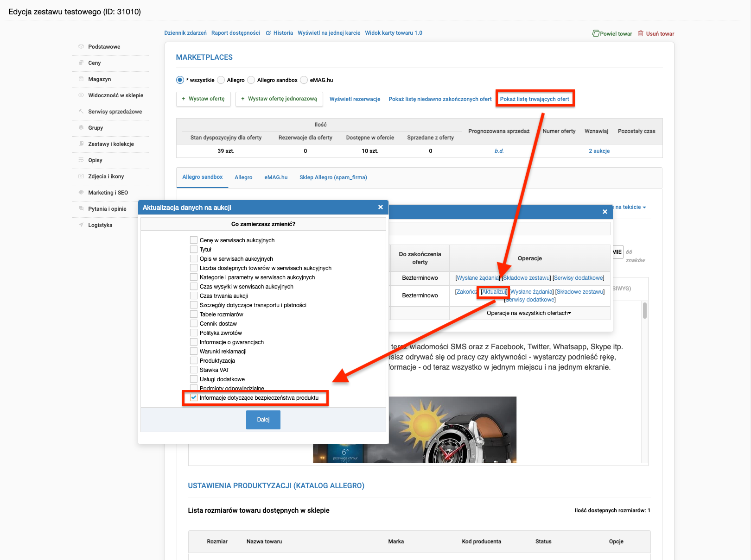Viewport: 751px width, 560px height.
Task: Click Wysłane żądania in first offer row
Action: point(477,278)
